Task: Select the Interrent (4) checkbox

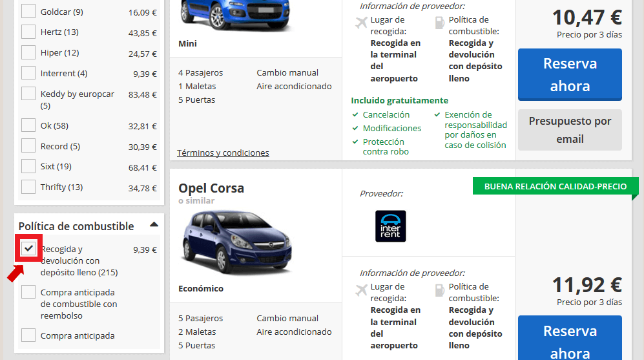Action: pyautogui.click(x=28, y=73)
